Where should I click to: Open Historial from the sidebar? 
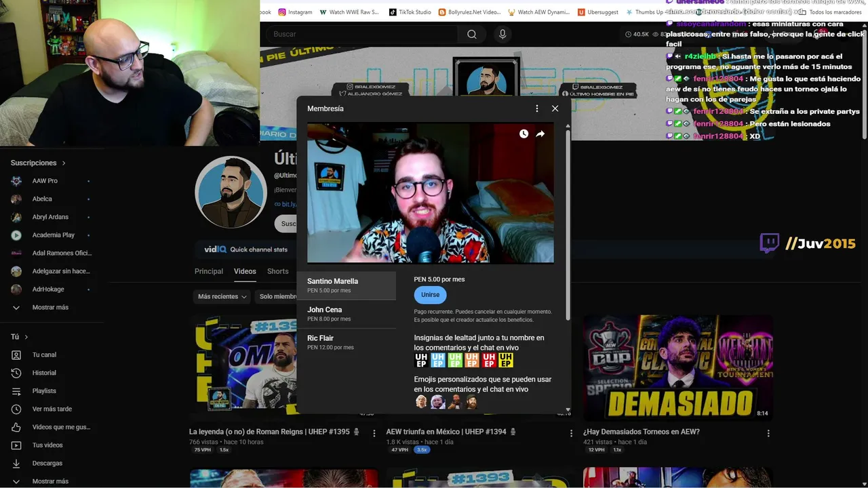coord(44,373)
